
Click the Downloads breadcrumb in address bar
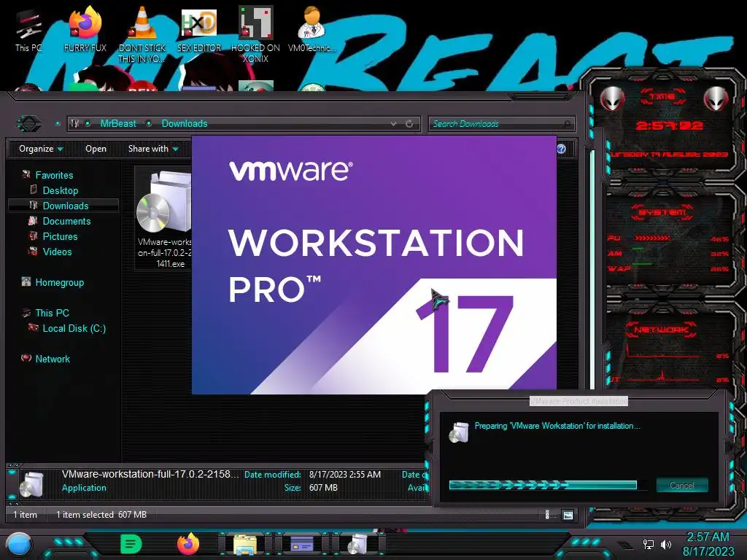[185, 124]
